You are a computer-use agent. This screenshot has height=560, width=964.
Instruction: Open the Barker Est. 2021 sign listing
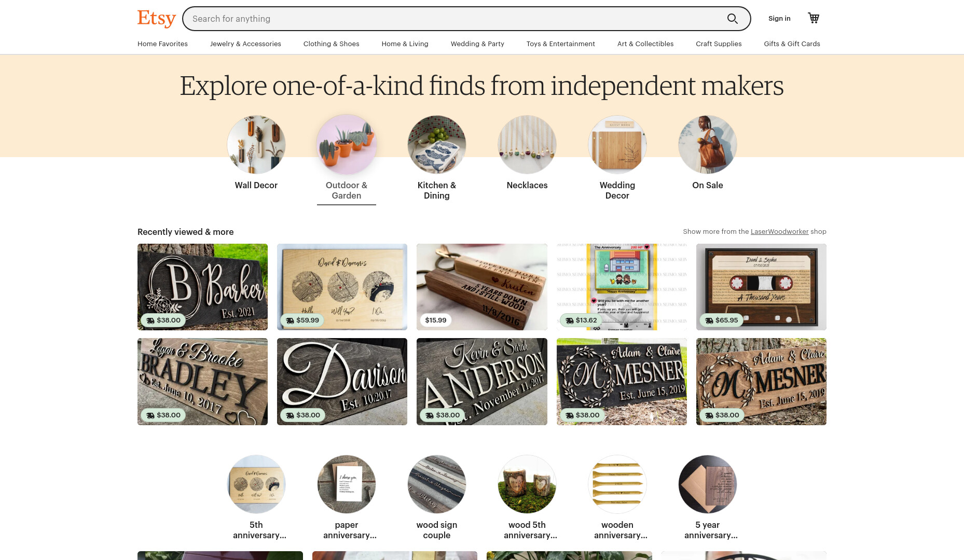click(x=202, y=287)
